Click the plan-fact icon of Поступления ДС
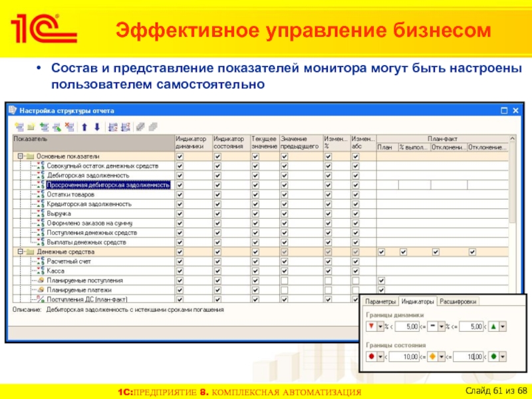The height and width of the screenshot is (399, 532). [x=41, y=299]
